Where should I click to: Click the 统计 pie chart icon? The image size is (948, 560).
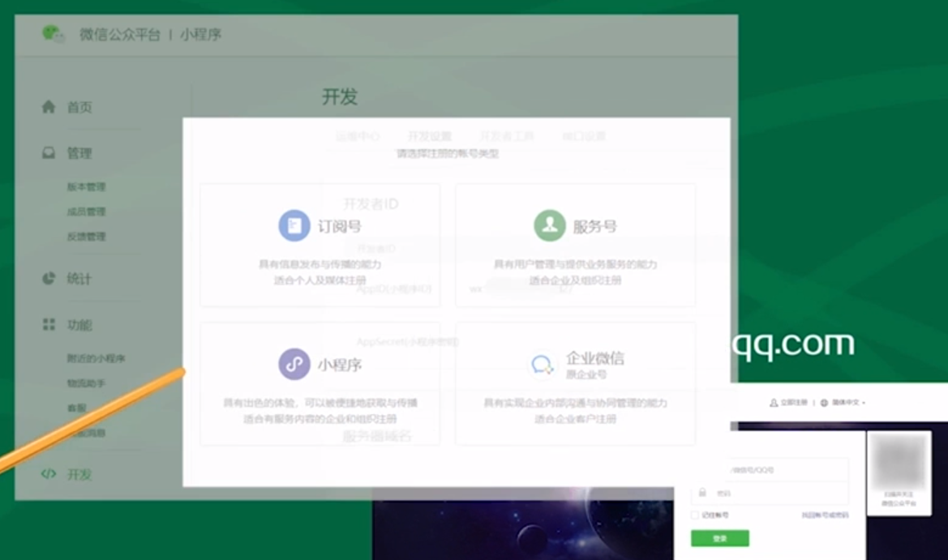49,279
